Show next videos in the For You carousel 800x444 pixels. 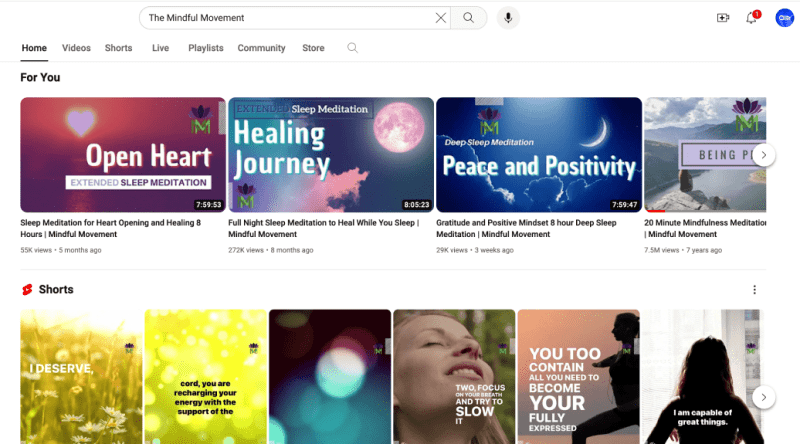coord(763,155)
